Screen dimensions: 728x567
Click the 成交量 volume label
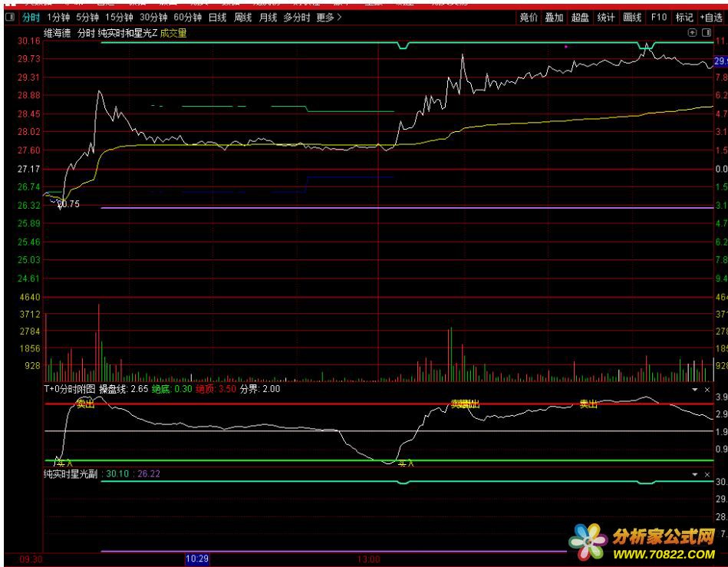[173, 33]
